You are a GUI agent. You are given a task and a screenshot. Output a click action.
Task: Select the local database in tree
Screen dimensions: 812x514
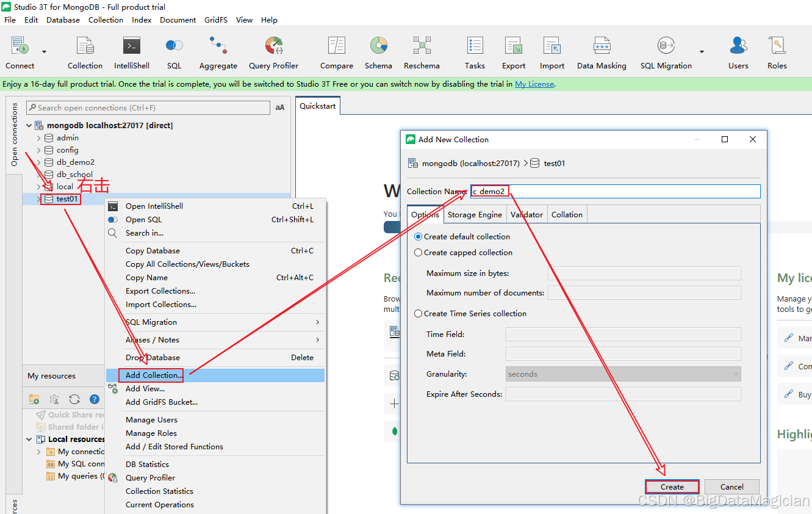[x=65, y=187]
